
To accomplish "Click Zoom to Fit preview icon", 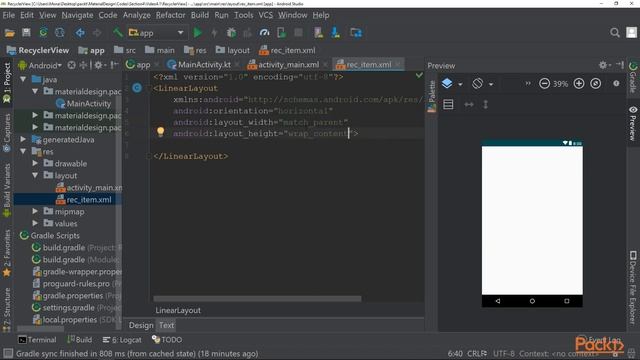I will [x=596, y=84].
